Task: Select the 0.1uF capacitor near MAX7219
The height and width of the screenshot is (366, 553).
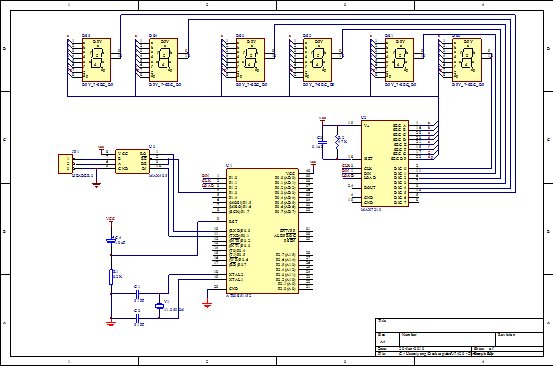Action: tap(322, 142)
